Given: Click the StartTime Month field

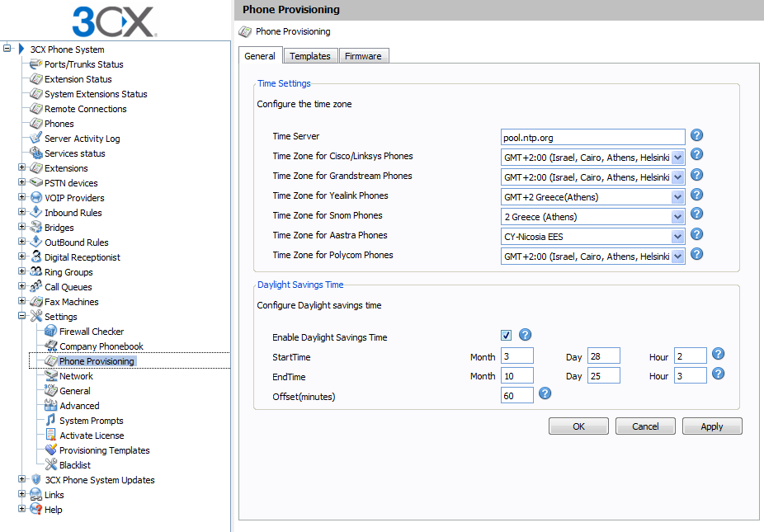Looking at the screenshot, I should coord(517,356).
